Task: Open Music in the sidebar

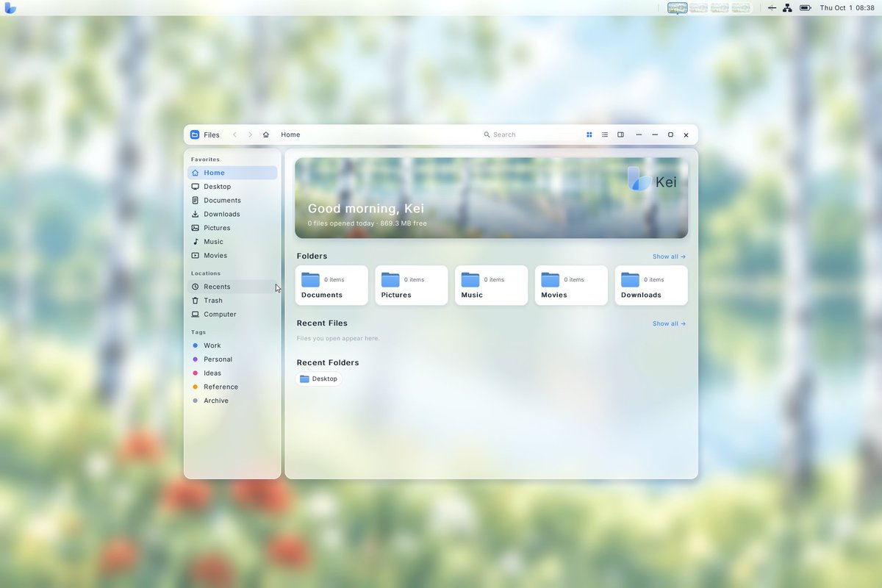Action: pyautogui.click(x=232, y=242)
